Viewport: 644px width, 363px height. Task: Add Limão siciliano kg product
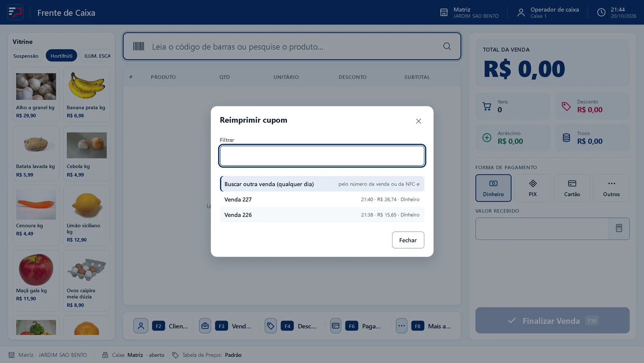[x=87, y=216]
